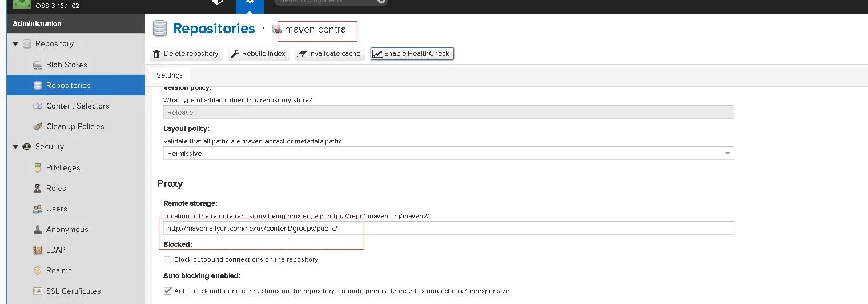Open the Layout policy Permissive dropdown

[x=448, y=153]
